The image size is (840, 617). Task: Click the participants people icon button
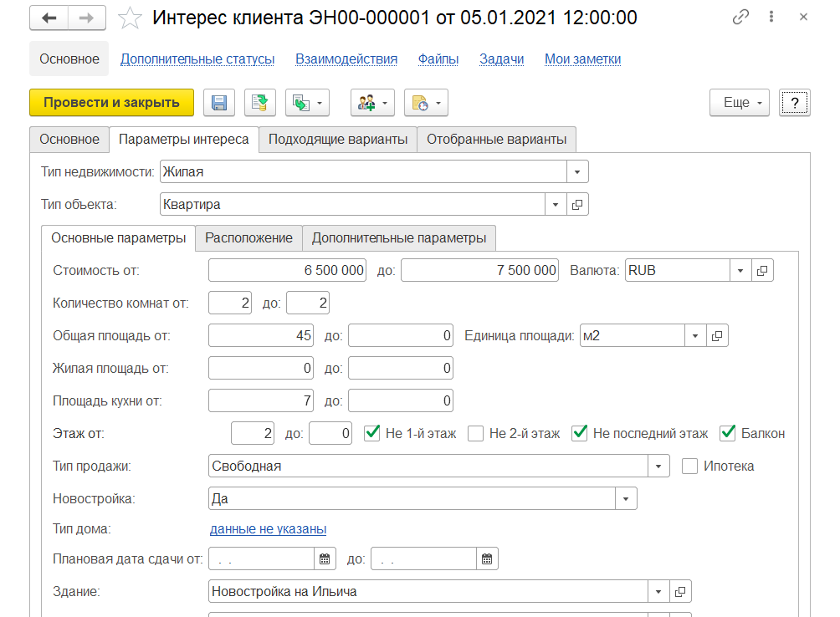[x=373, y=103]
